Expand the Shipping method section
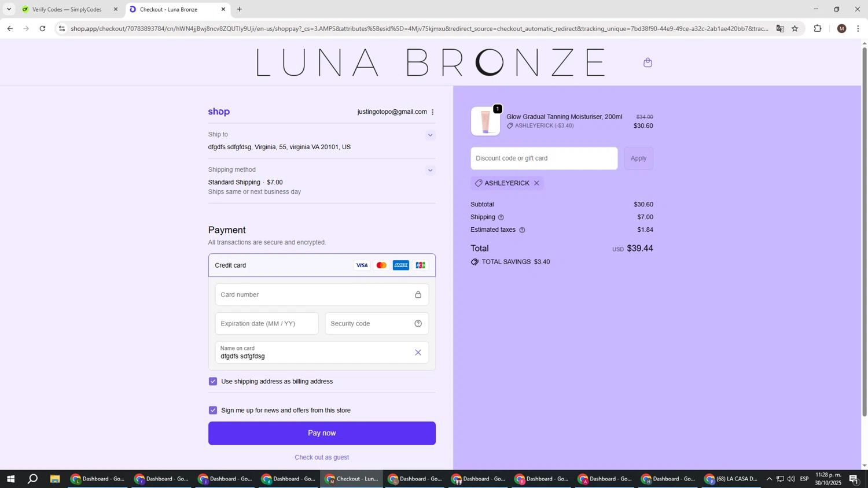The width and height of the screenshot is (868, 488). (430, 171)
